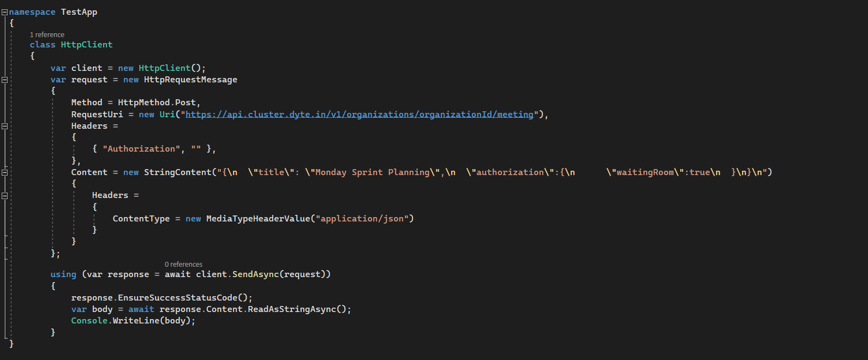
Task: Click the TestApp namespace name
Action: [x=79, y=12]
